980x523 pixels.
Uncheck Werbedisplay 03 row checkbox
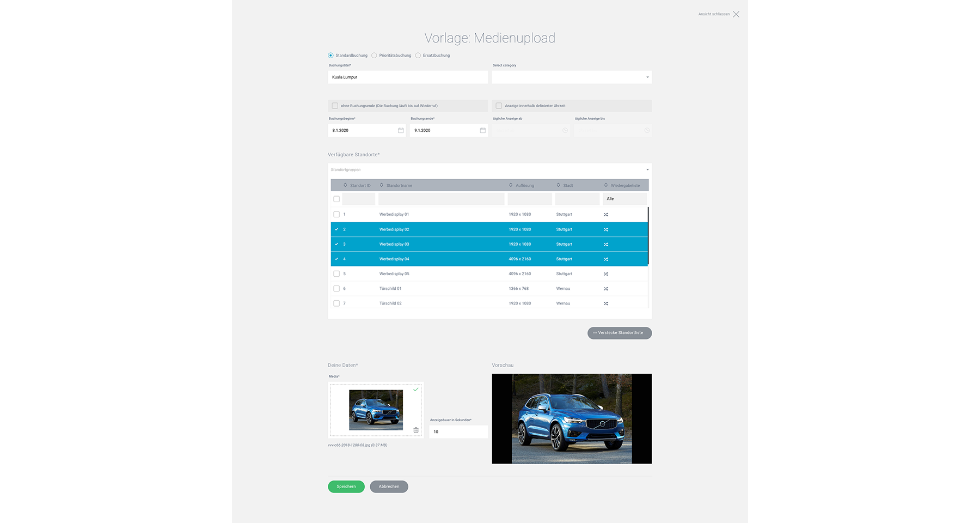pos(336,244)
